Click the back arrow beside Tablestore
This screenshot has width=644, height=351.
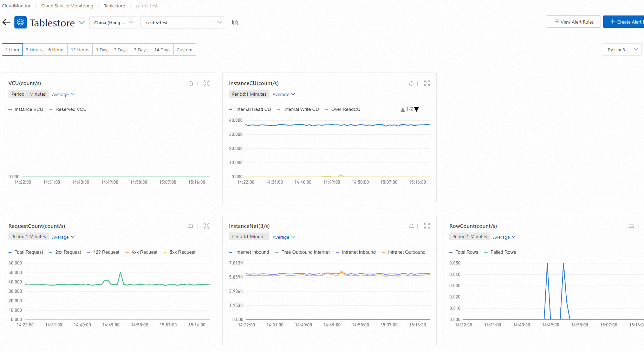coord(6,23)
